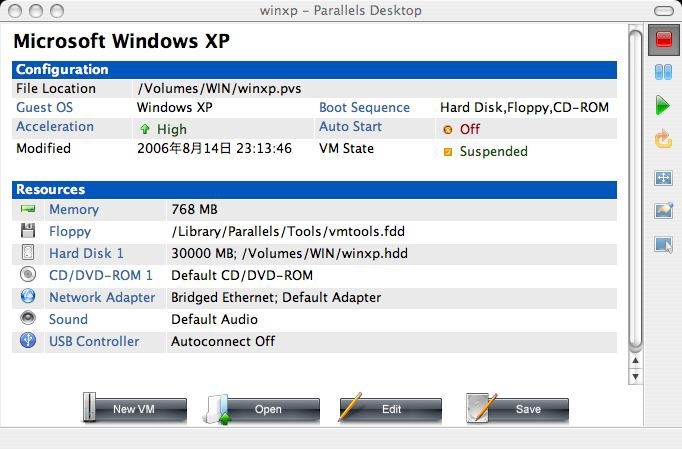Click the Autoconnect Off value
This screenshot has width=682, height=449.
pyautogui.click(x=223, y=342)
